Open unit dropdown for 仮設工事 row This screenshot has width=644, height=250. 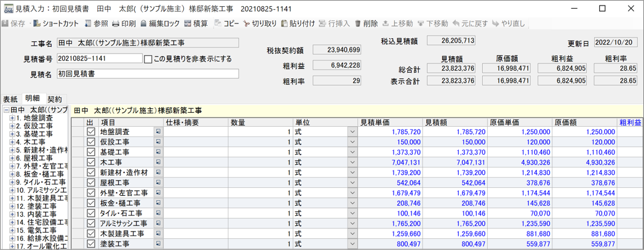352,142
